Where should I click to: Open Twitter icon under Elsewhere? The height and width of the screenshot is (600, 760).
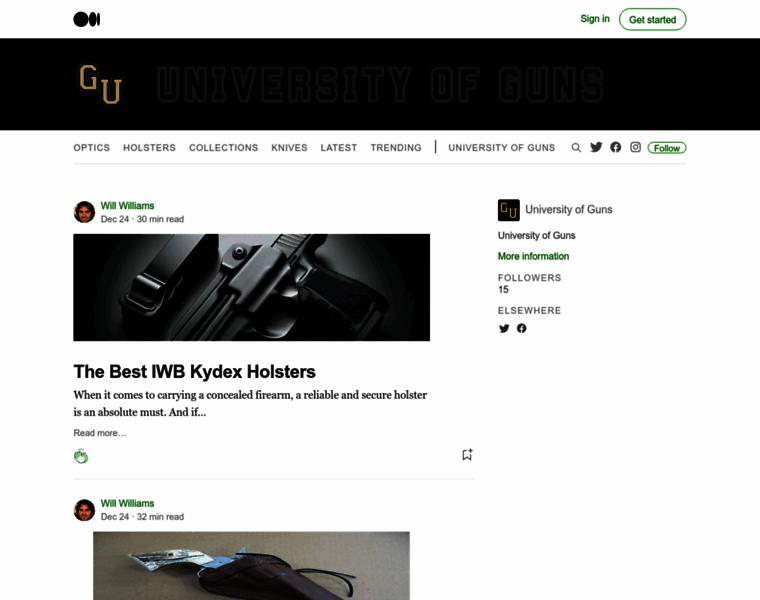504,329
